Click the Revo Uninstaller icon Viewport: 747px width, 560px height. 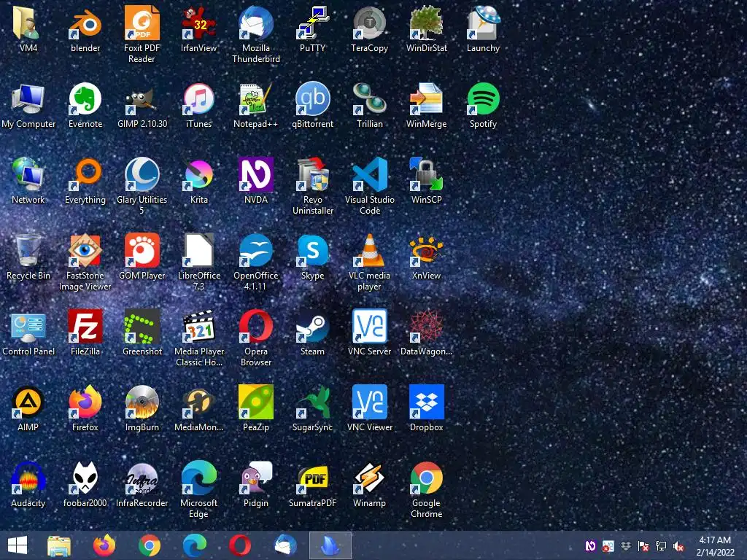coord(312,174)
